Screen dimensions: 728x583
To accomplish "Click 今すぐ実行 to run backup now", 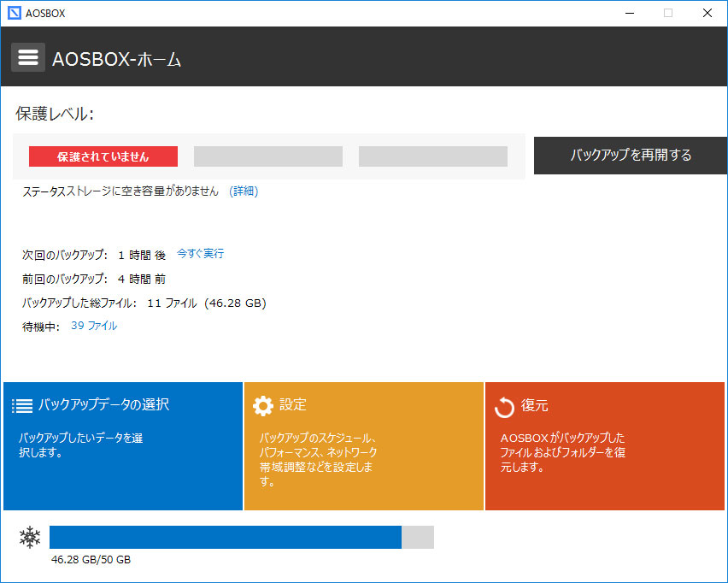I will (200, 253).
